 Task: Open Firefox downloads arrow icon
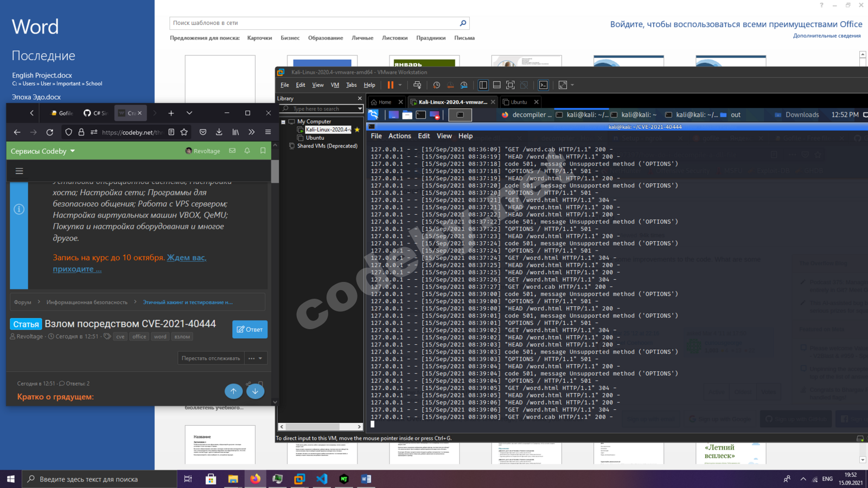click(219, 132)
